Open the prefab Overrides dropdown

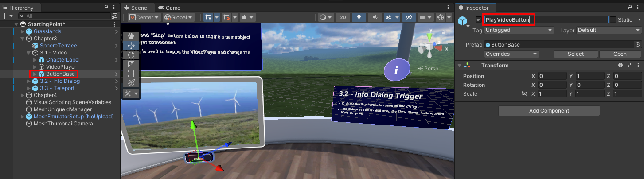click(x=511, y=54)
